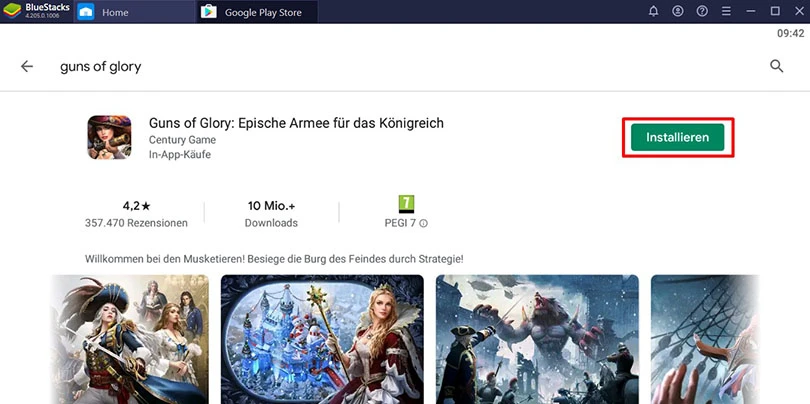Click the 357.470 Rezensionen text
This screenshot has width=810, height=404.
click(x=136, y=223)
